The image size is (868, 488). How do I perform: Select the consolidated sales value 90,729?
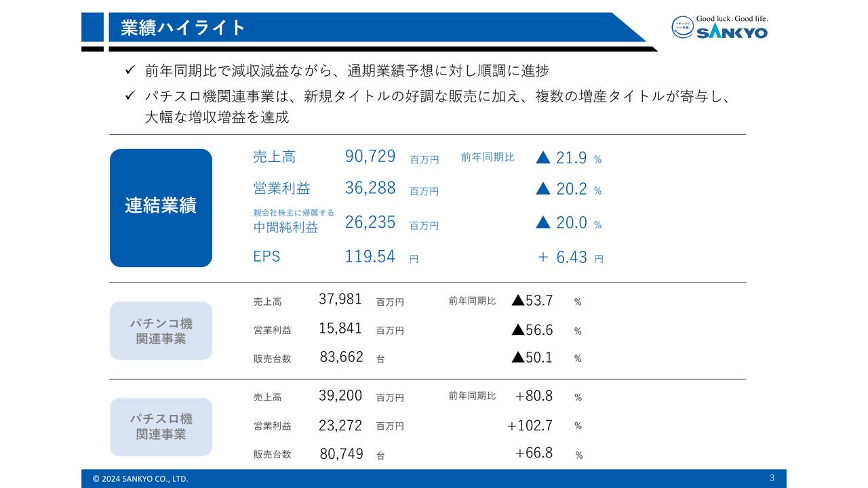click(x=370, y=157)
